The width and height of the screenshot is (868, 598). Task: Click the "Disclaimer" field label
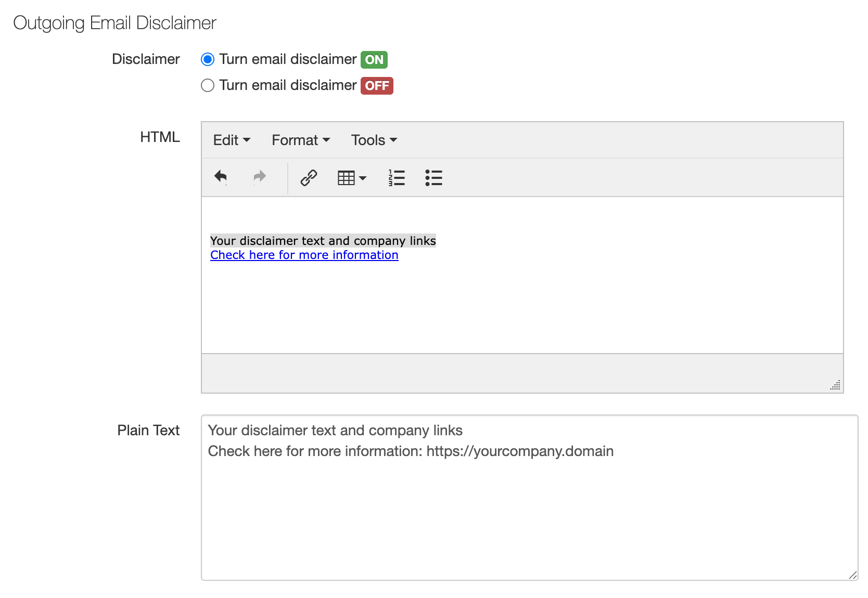[x=146, y=59]
